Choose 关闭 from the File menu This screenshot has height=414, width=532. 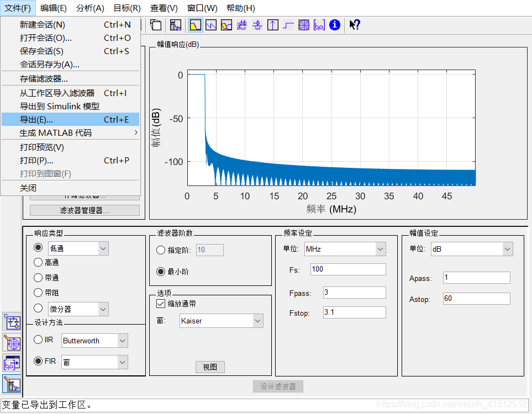coord(71,188)
